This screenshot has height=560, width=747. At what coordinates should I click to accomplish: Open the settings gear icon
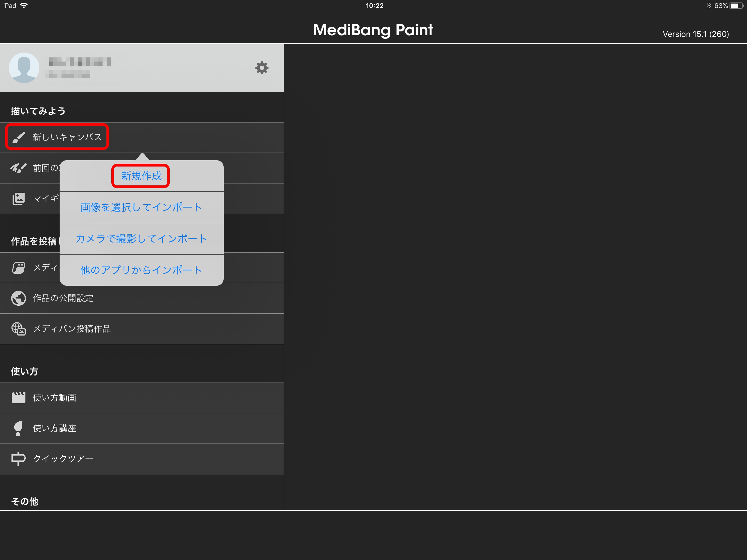click(x=262, y=68)
